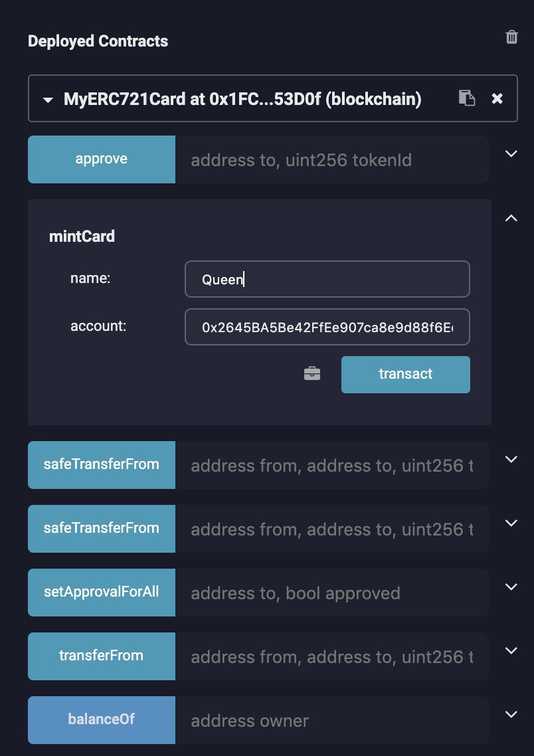534x756 pixels.
Task: Copy the MyERC721Card contract address
Action: [x=467, y=98]
